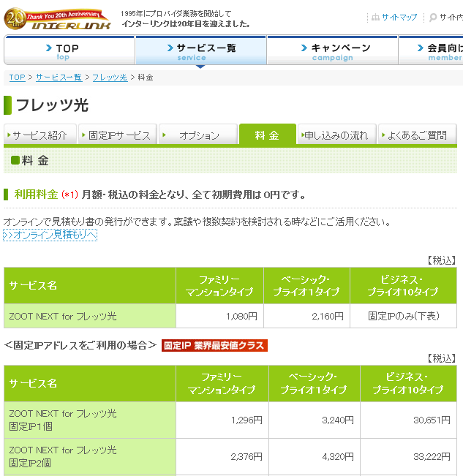
Task: Click the フレッツ光 page heading
Action: tap(52, 105)
